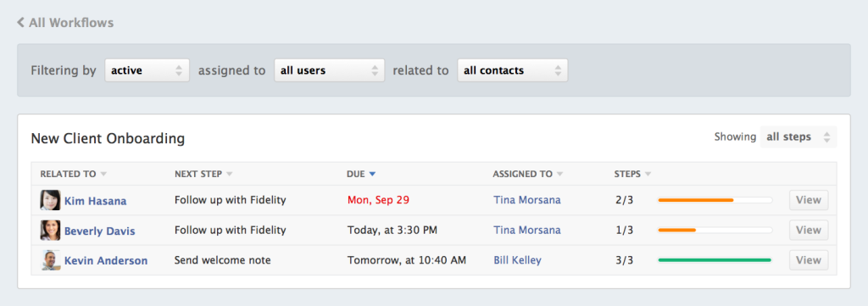This screenshot has height=306, width=868.
Task: Sort by Assigned To column arrow
Action: pos(559,175)
